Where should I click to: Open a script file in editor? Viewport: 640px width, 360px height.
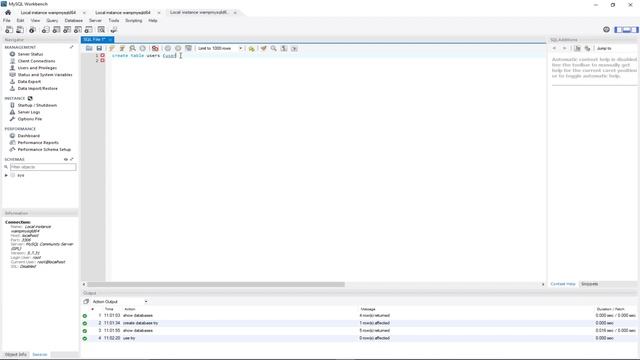click(89, 48)
